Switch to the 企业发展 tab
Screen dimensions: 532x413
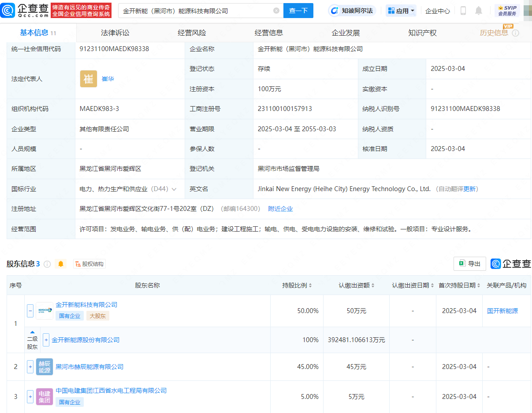[x=346, y=33]
